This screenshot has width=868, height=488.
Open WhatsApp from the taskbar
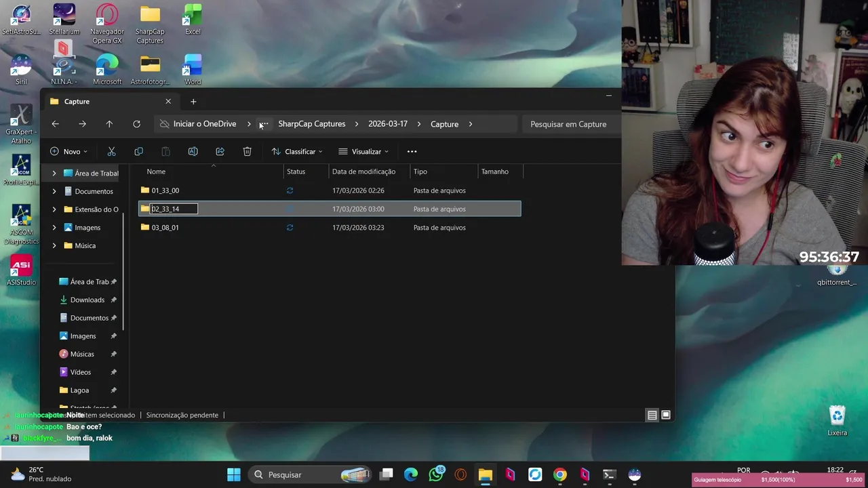coord(436,474)
